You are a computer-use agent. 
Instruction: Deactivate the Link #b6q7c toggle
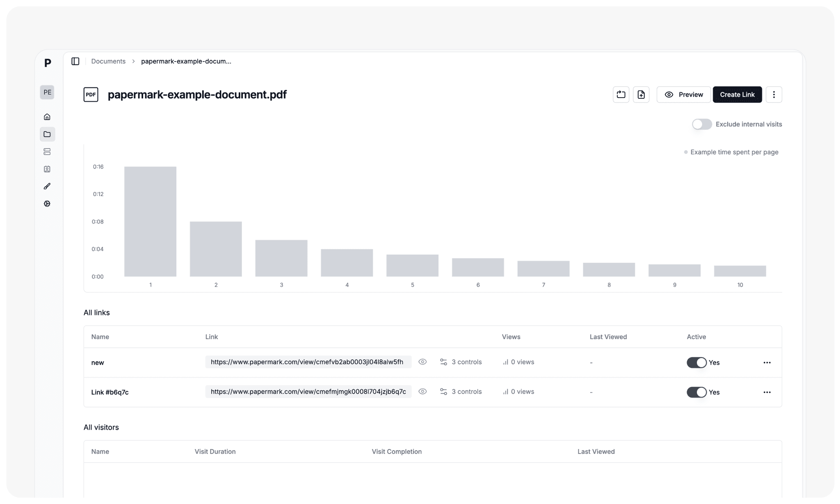(696, 392)
